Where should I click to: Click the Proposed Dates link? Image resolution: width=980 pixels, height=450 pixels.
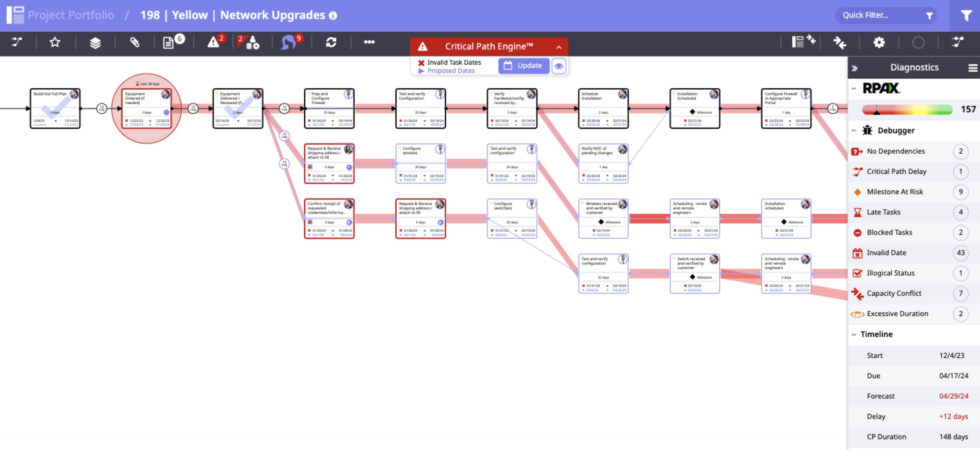[451, 71]
